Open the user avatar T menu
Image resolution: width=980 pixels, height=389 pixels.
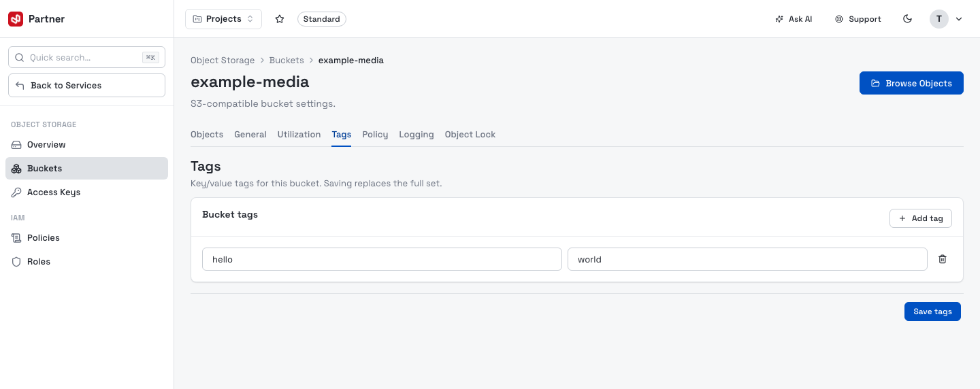coord(939,19)
